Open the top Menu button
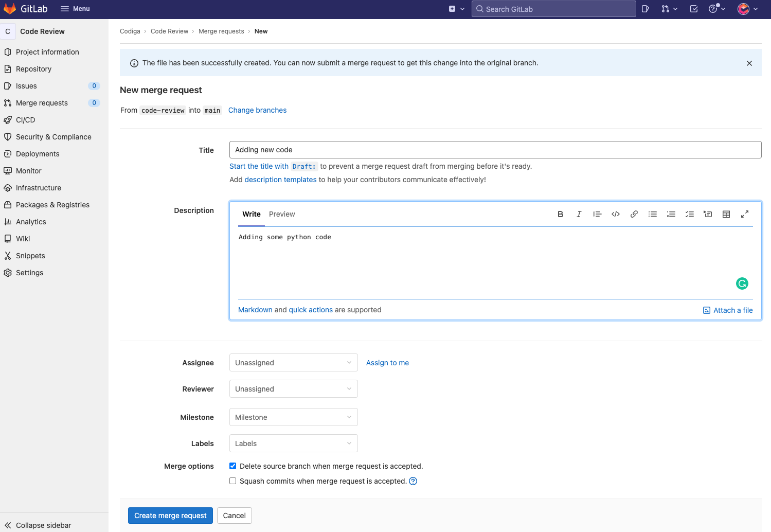The width and height of the screenshot is (771, 532). [x=75, y=9]
